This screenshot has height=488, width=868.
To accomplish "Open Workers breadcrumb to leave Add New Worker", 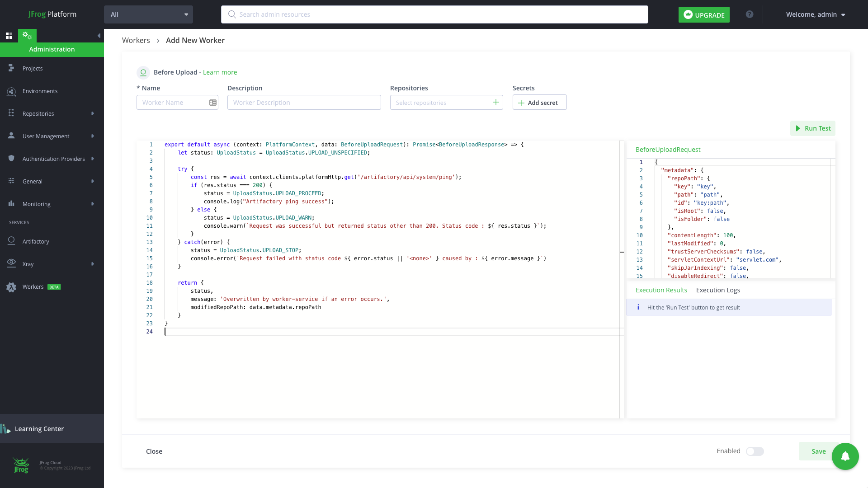I will (x=136, y=40).
